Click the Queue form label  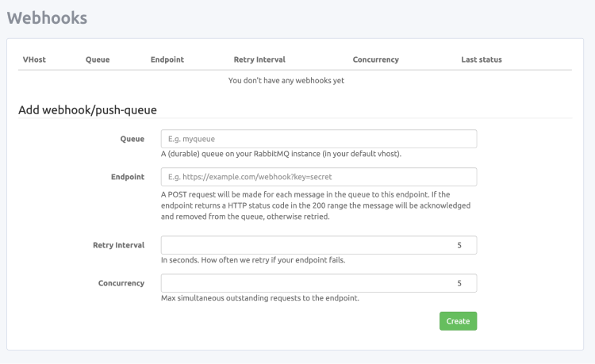click(x=132, y=139)
